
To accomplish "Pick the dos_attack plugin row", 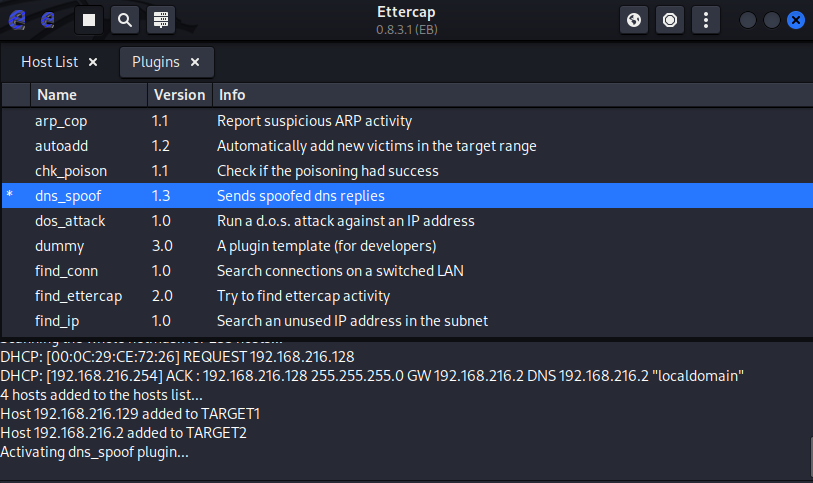I will click(70, 221).
